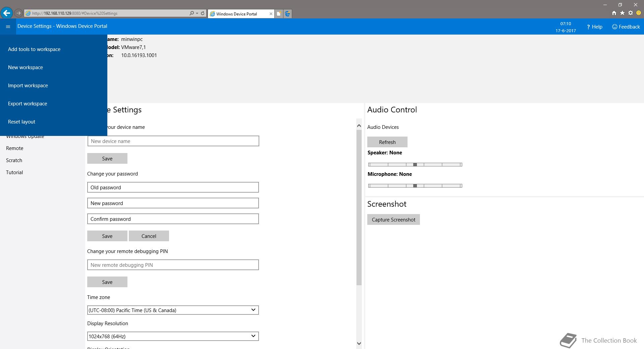Screen dimensions: 644x349
Task: Click the settings panel scroll down arrow
Action: 359,343
